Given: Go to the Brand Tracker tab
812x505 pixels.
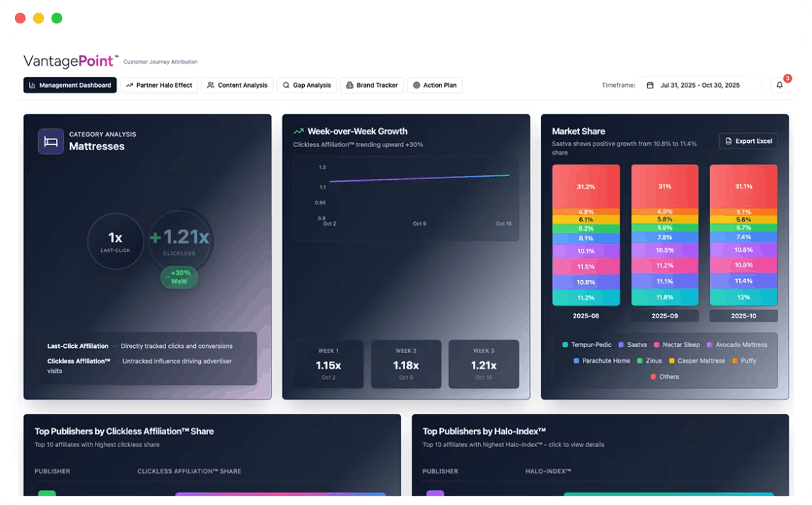Looking at the screenshot, I should tap(371, 86).
